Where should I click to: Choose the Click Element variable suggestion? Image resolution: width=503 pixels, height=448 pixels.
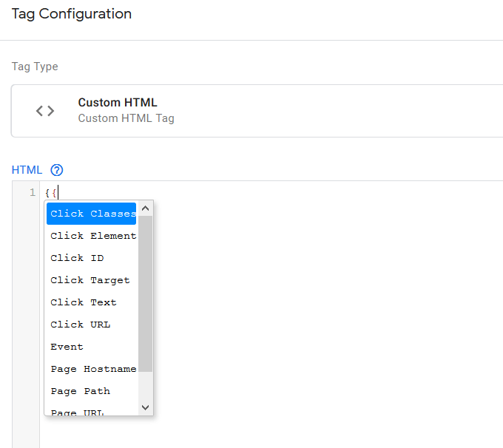pos(92,236)
